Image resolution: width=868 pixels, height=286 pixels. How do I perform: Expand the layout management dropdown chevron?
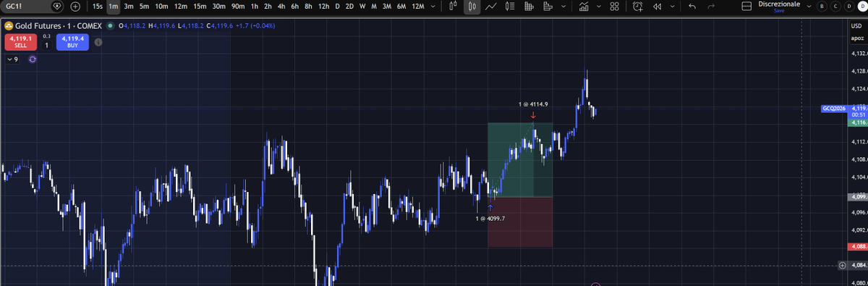pyautogui.click(x=809, y=7)
